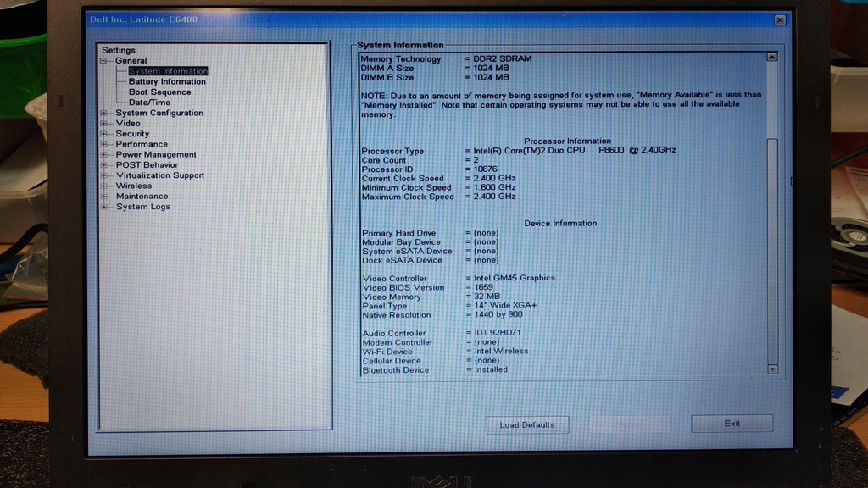Screen dimensions: 868x488
Task: Click the Native Resolution row
Action: pos(442,315)
